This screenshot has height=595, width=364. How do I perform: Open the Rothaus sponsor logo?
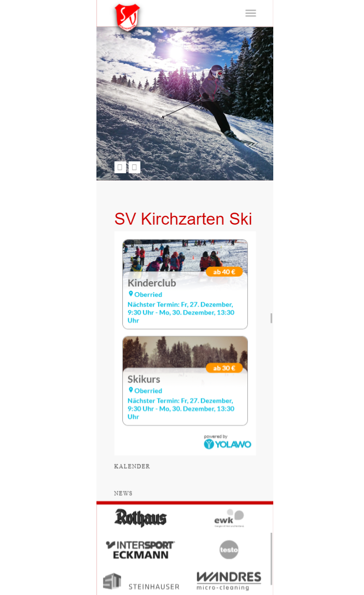click(x=141, y=518)
